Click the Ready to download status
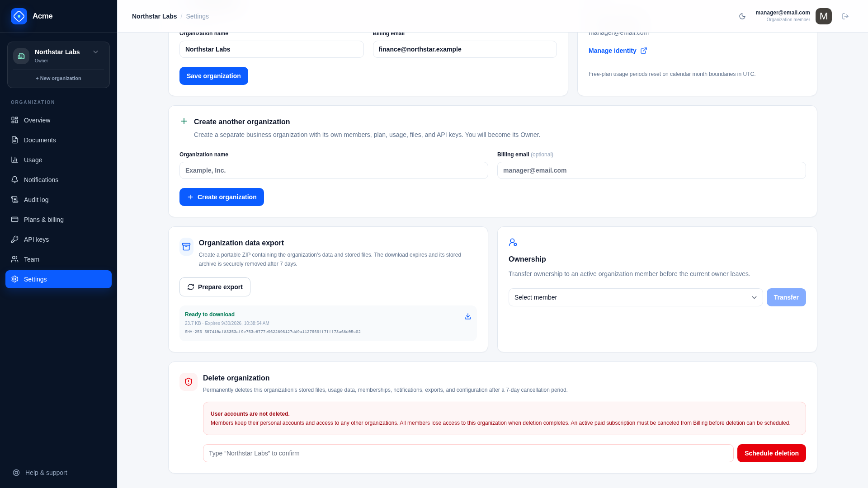Screen dimensions: 868x488 tap(210, 314)
